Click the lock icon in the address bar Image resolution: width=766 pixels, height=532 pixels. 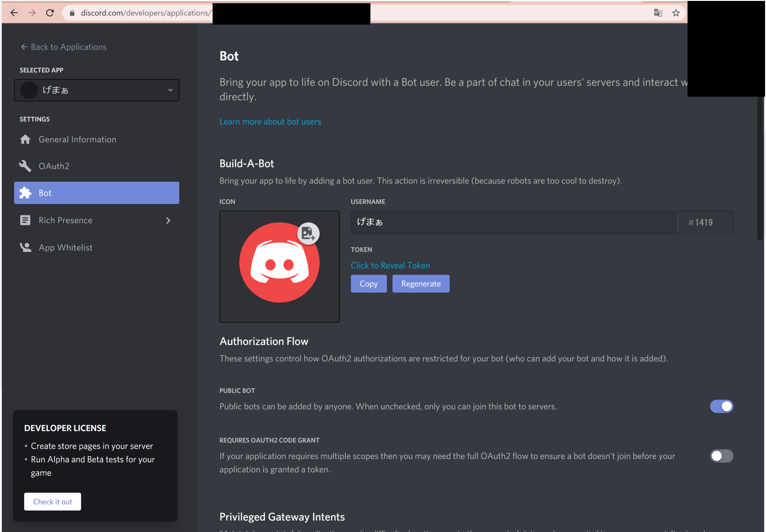(x=72, y=13)
